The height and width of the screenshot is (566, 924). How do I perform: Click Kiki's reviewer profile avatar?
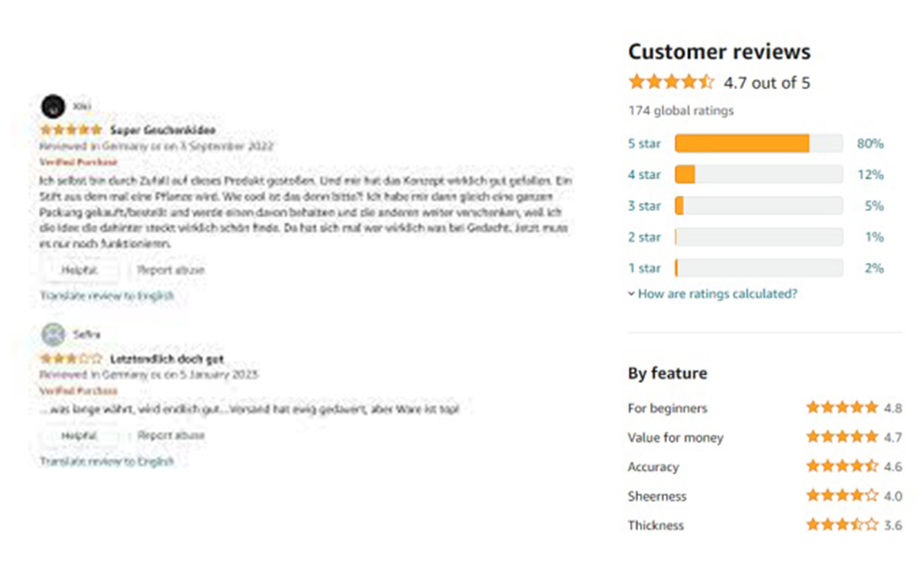coord(53,106)
